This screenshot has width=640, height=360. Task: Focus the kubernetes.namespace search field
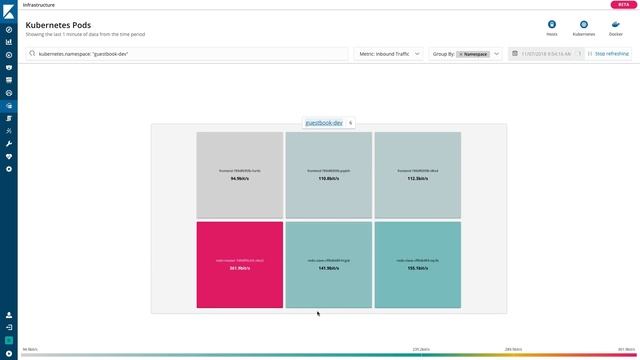[x=187, y=54]
